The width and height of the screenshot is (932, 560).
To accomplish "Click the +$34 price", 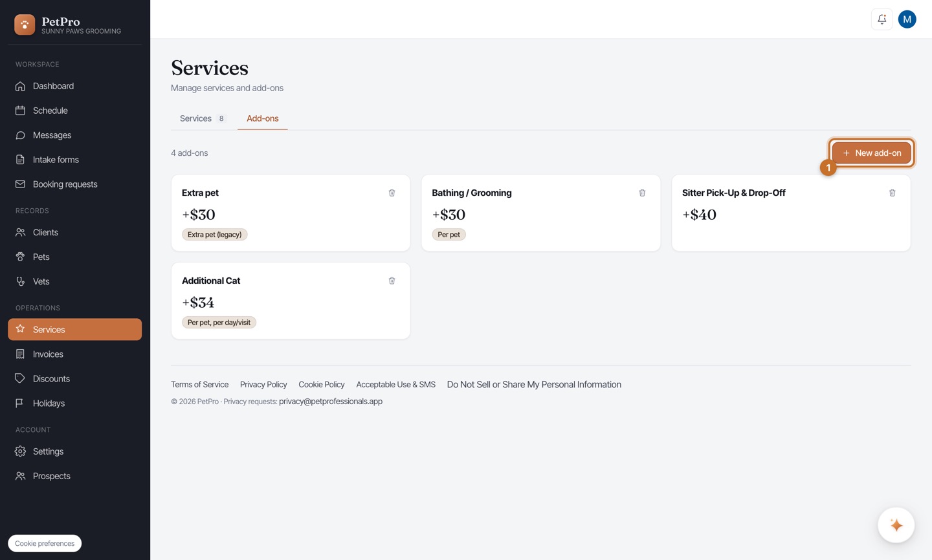I will [198, 302].
